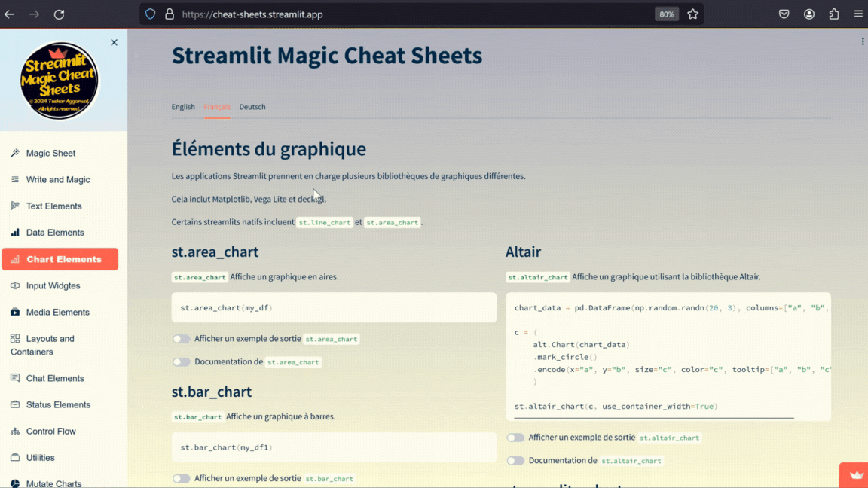Click the st.area_chart(my_df) code block
The width and height of the screenshot is (868, 488).
pyautogui.click(x=334, y=307)
